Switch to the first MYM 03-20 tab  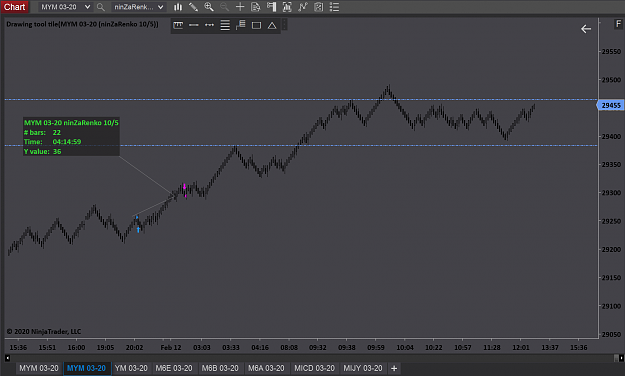[x=39, y=368]
